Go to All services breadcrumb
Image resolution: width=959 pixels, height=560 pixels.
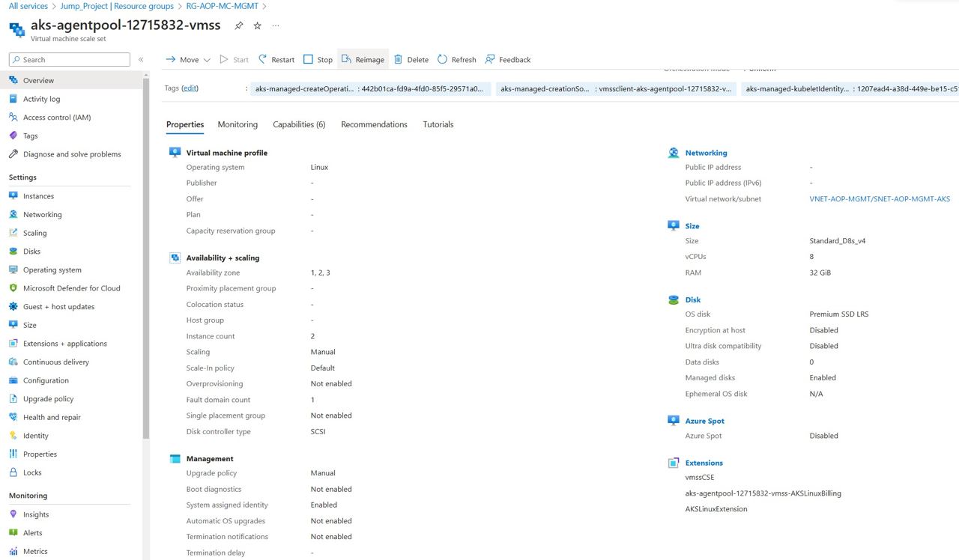click(x=28, y=6)
